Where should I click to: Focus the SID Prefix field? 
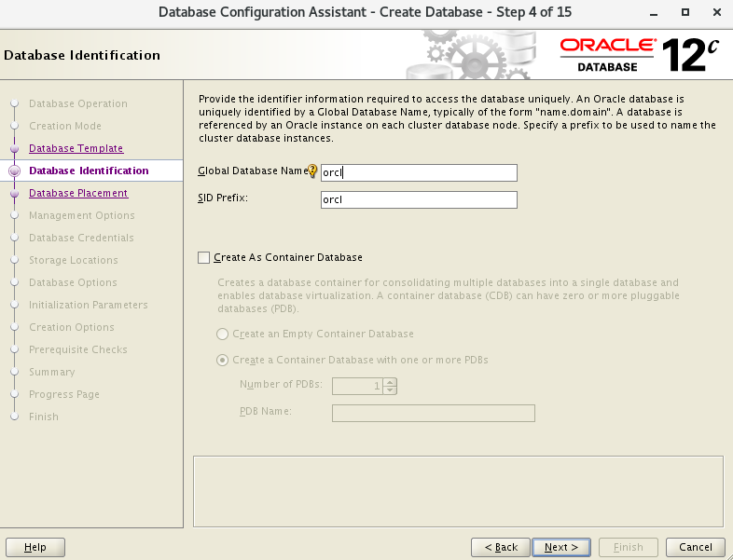click(419, 200)
